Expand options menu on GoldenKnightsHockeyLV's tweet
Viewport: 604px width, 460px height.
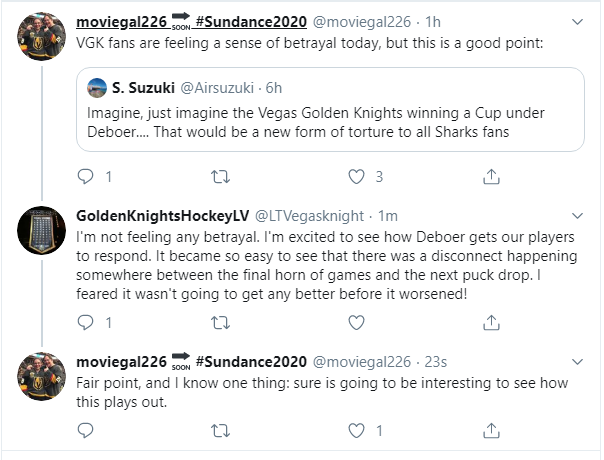577,216
